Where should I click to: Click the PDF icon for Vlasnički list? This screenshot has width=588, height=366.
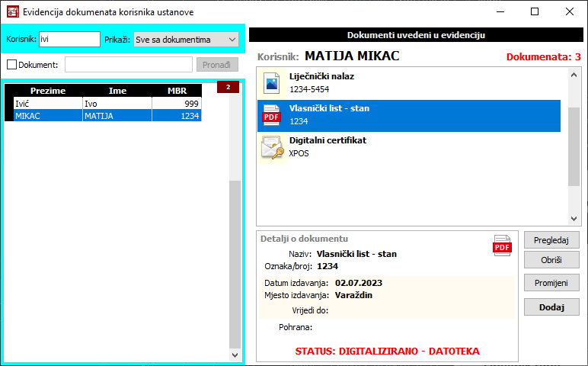coord(271,115)
